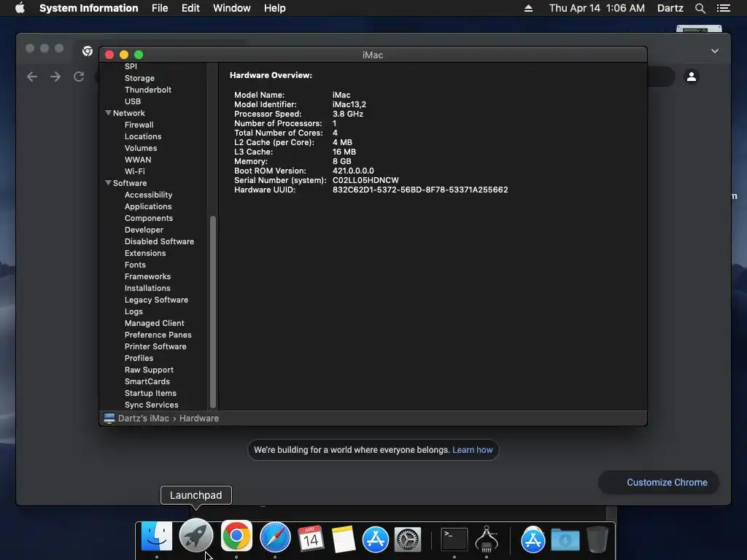This screenshot has height=560, width=747.
Task: Click Chrome forward arrow button
Action: tap(55, 77)
